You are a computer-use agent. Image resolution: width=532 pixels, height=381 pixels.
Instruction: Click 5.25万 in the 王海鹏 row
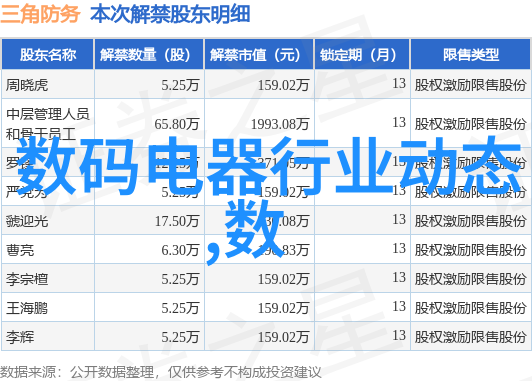(180, 308)
